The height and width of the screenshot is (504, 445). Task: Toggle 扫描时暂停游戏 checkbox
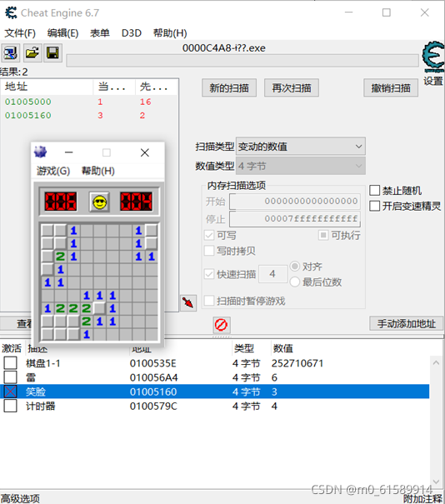(x=209, y=302)
